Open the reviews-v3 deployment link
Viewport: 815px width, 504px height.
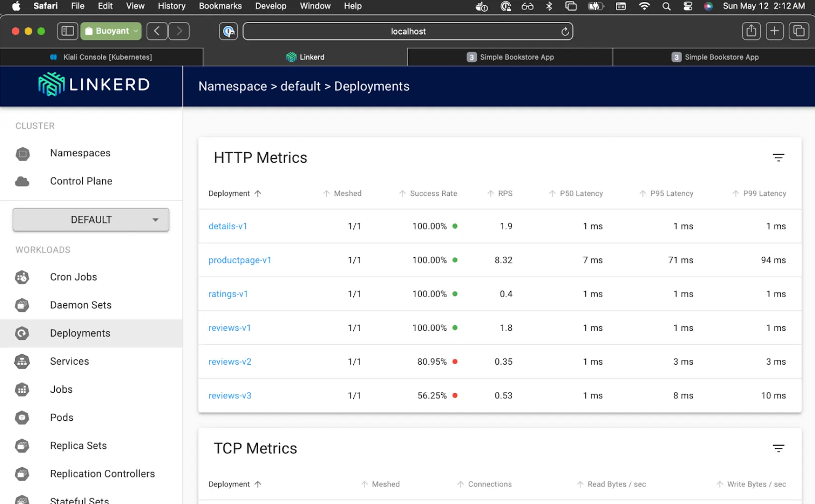230,396
